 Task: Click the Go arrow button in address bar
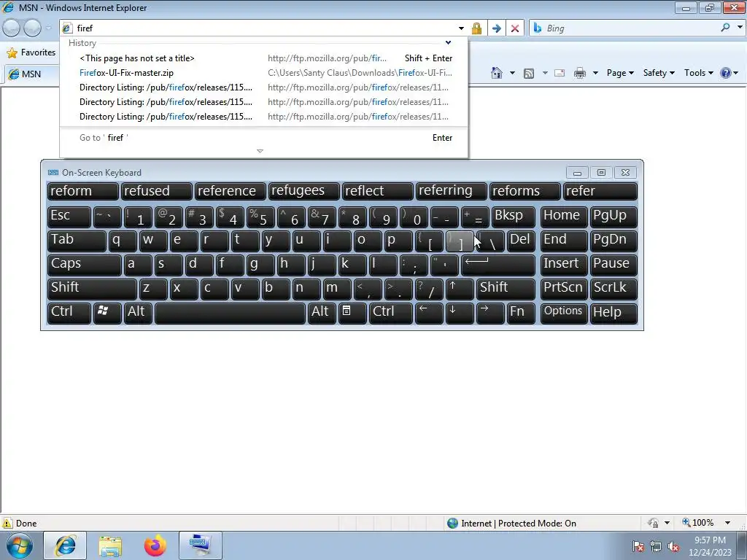pos(496,28)
